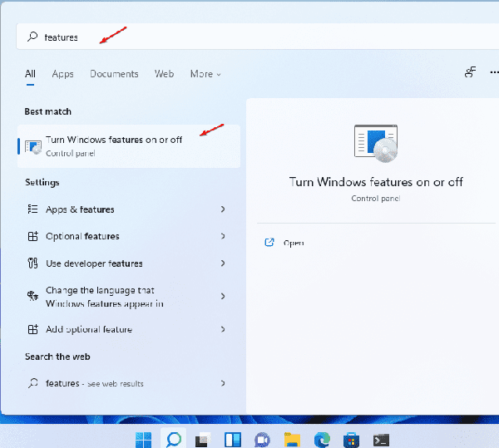
Task: Click Open in the preview pane
Action: (x=293, y=243)
